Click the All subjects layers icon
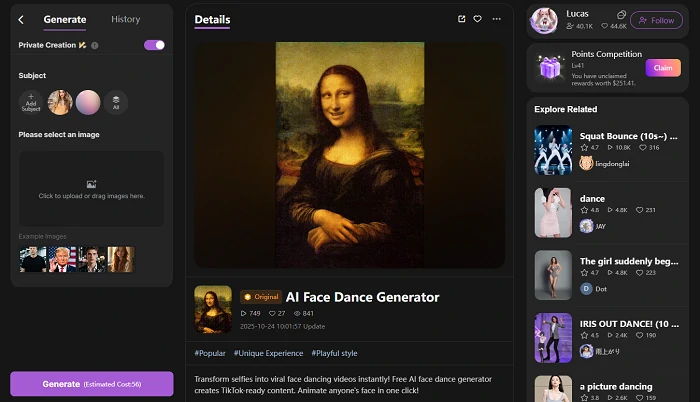 click(x=116, y=102)
